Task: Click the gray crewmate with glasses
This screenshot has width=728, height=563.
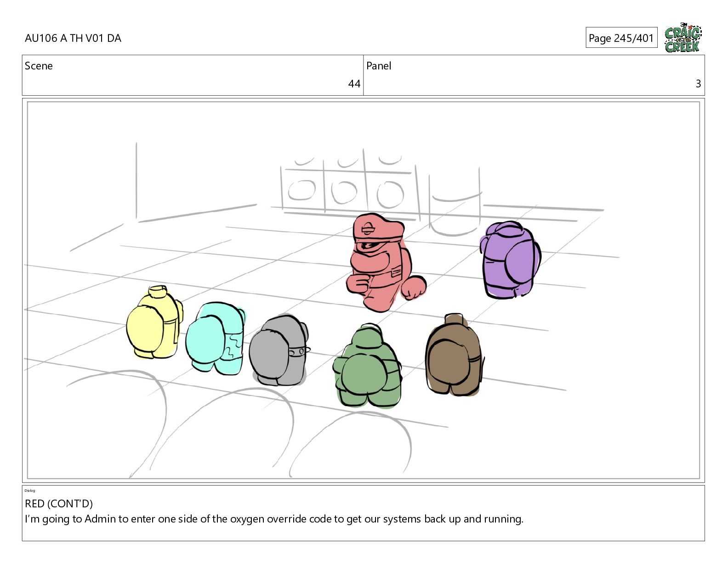Action: tap(279, 350)
